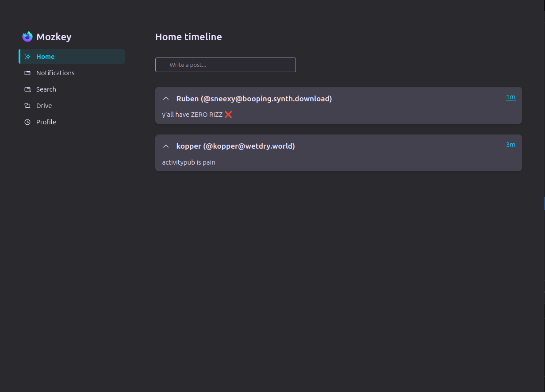Screen dimensions: 545x392
Task: Click the "y'all have ZERO RIZZ" post text
Action: (192, 115)
